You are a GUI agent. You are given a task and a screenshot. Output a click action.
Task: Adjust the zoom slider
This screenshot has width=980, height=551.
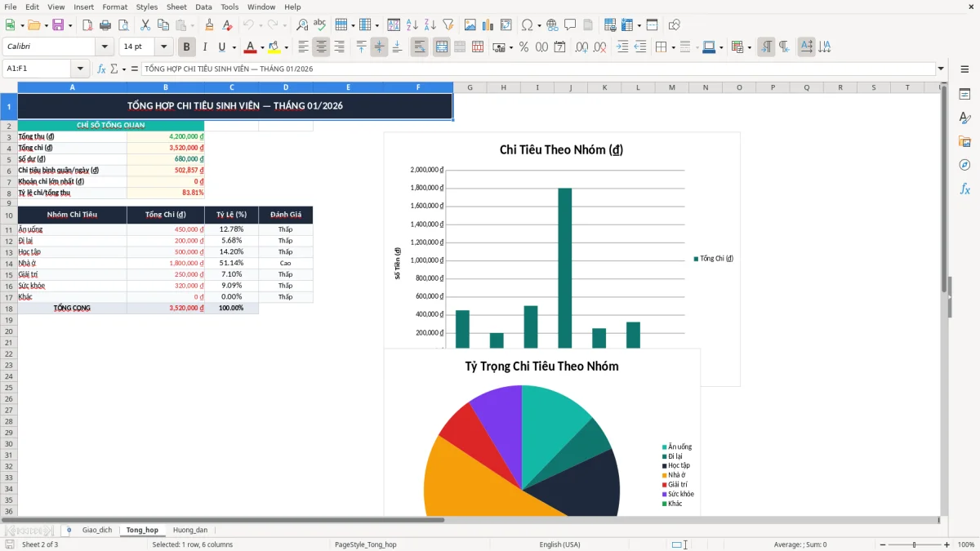914,544
